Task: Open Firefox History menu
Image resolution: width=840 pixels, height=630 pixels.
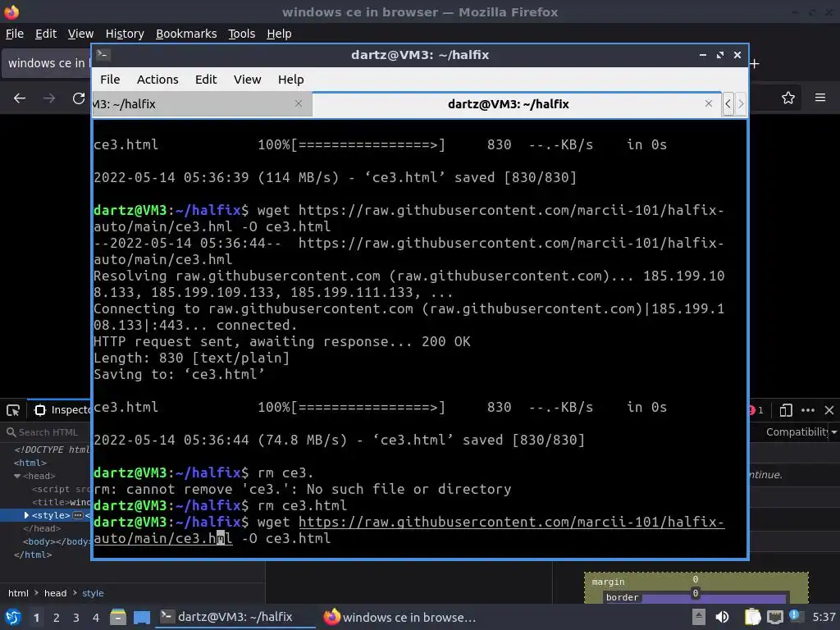Action: pos(125,34)
